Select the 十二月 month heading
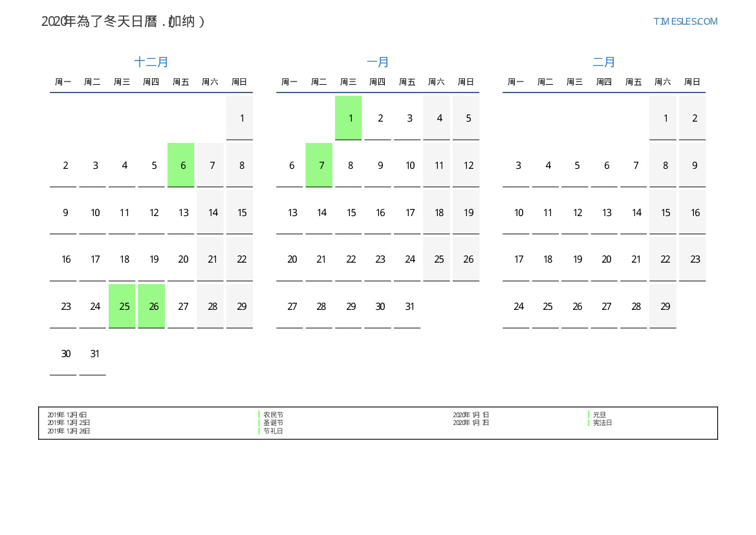The width and height of the screenshot is (756, 535). (x=151, y=61)
